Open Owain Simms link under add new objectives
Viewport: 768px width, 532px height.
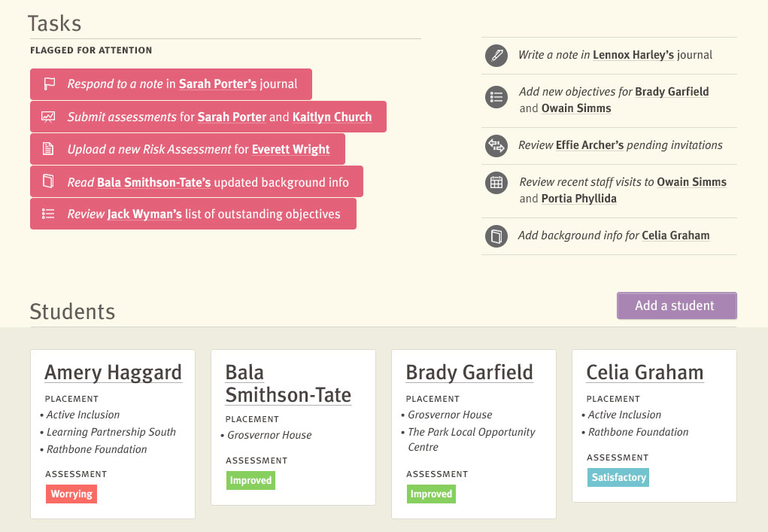pyautogui.click(x=576, y=108)
